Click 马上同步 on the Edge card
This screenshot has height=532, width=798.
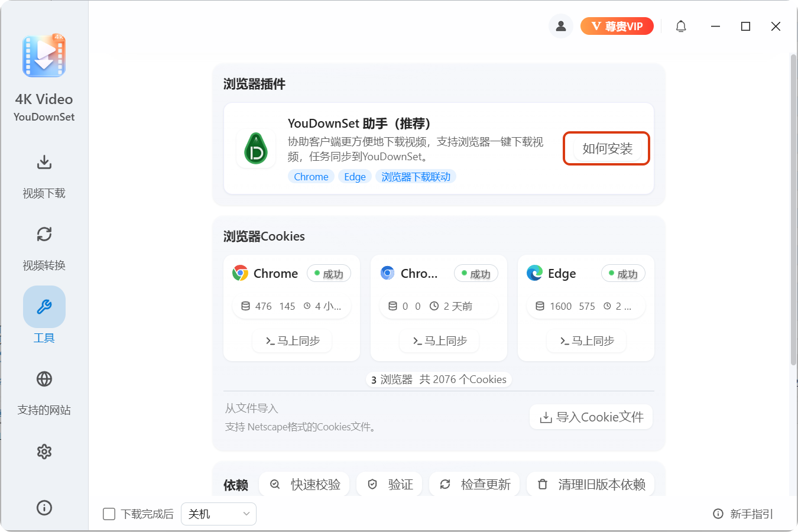[x=586, y=340]
